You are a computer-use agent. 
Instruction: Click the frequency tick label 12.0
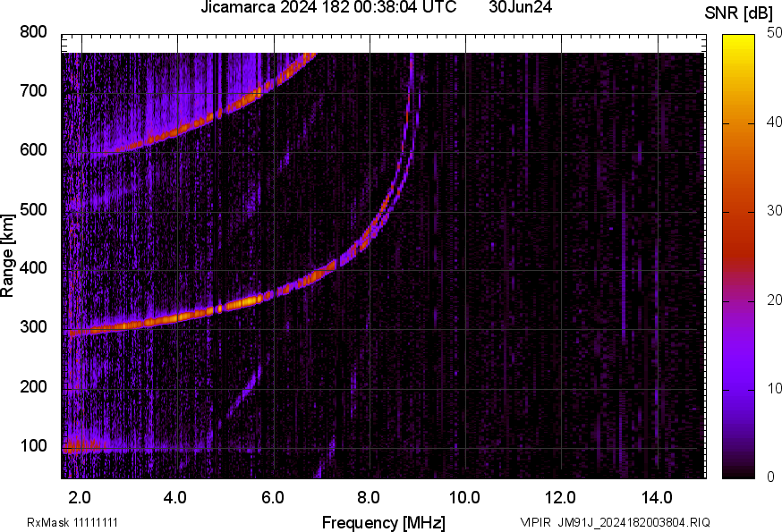[x=561, y=497]
